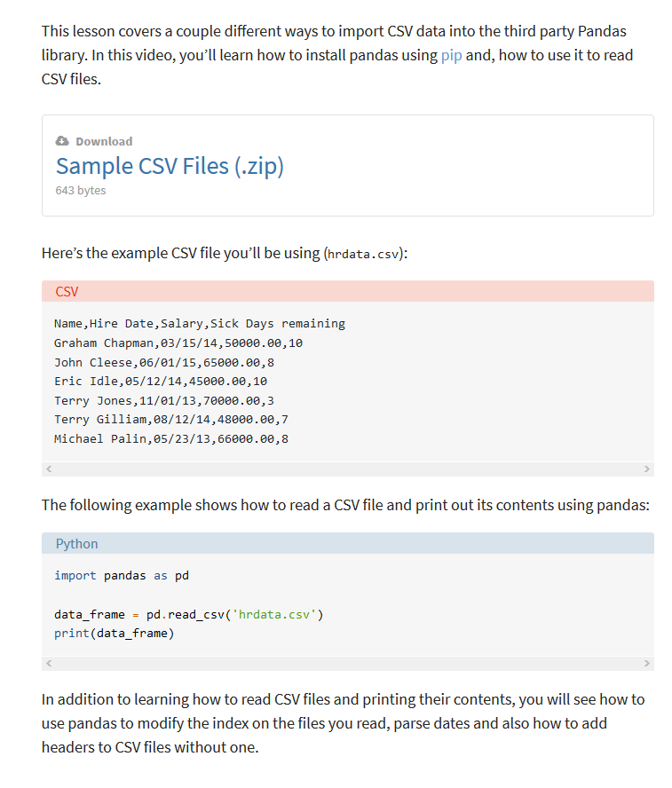Click right scroll arrow under Python code
Image resolution: width=672 pixels, height=788 pixels.
click(646, 663)
